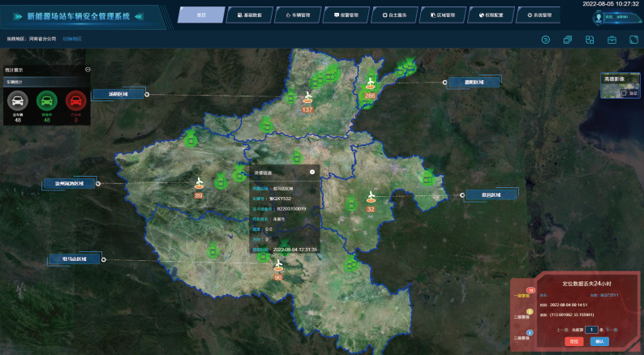Go to next alert with 下一条
The width and height of the screenshot is (644, 355).
tap(613, 330)
